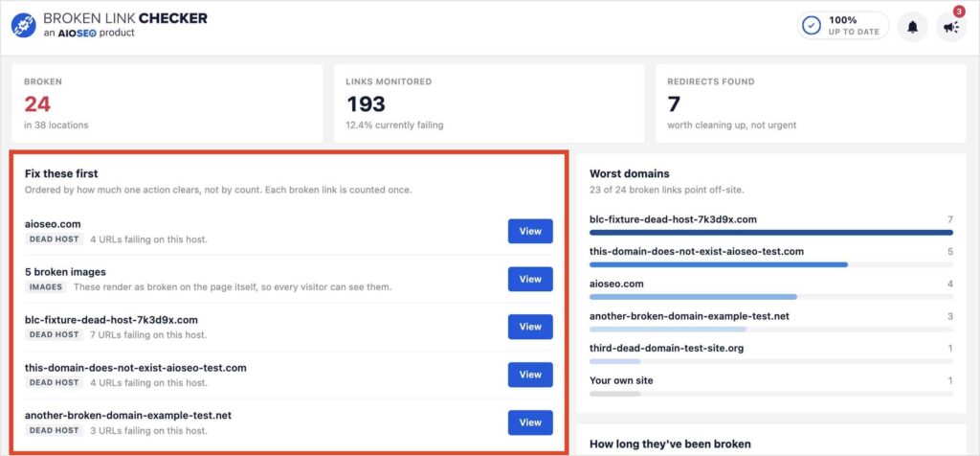Click 'in 38 locations' text
This screenshot has width=980, height=456.
click(x=56, y=125)
